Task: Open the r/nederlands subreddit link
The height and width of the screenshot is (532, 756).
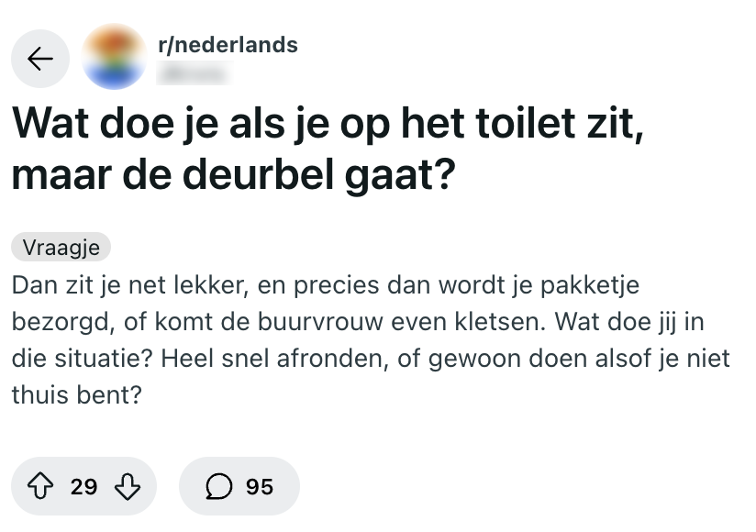Action: [x=228, y=44]
